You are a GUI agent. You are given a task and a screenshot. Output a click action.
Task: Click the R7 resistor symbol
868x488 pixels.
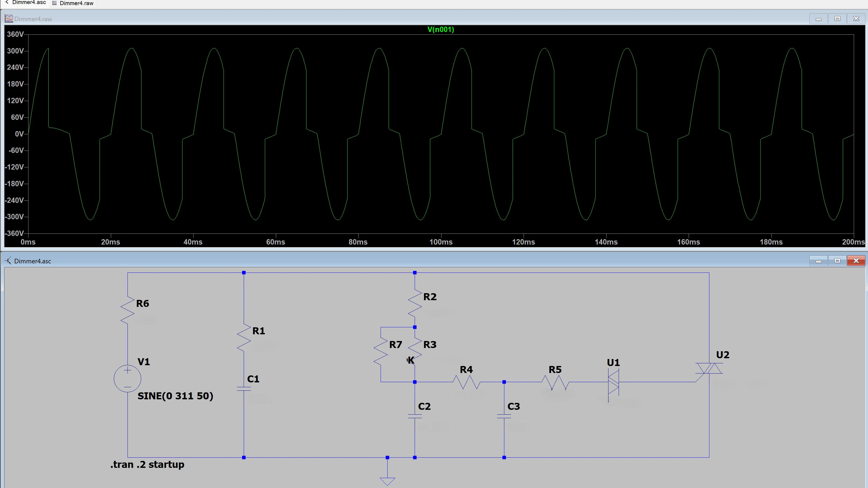tap(381, 351)
